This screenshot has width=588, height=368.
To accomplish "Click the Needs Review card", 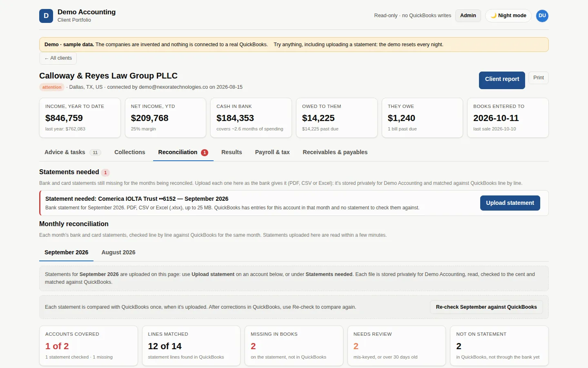I will click(396, 346).
